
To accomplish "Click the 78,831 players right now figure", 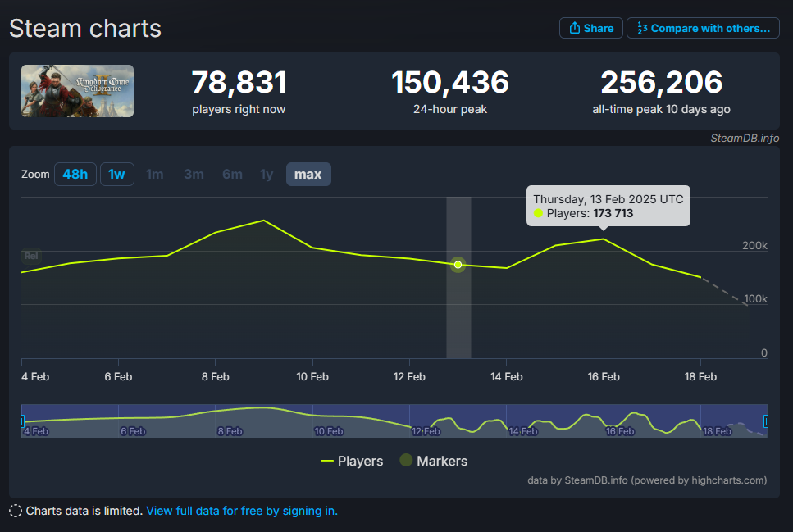I will coord(239,82).
